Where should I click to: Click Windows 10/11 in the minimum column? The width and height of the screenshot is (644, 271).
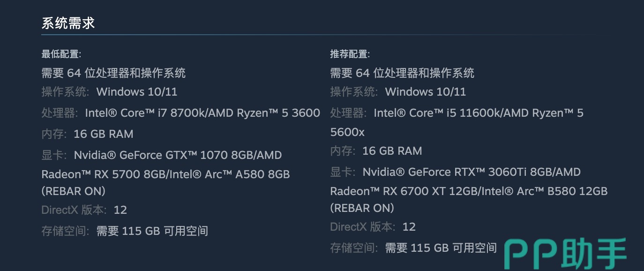(137, 92)
